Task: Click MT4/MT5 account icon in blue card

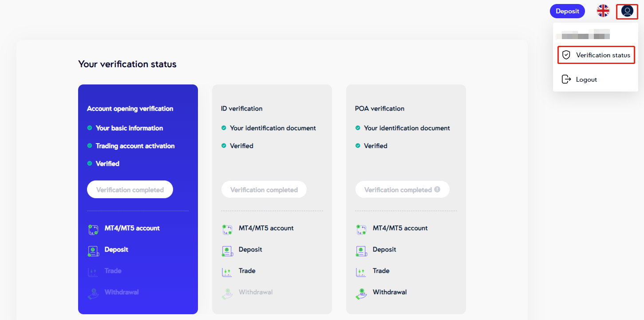Action: (x=93, y=230)
